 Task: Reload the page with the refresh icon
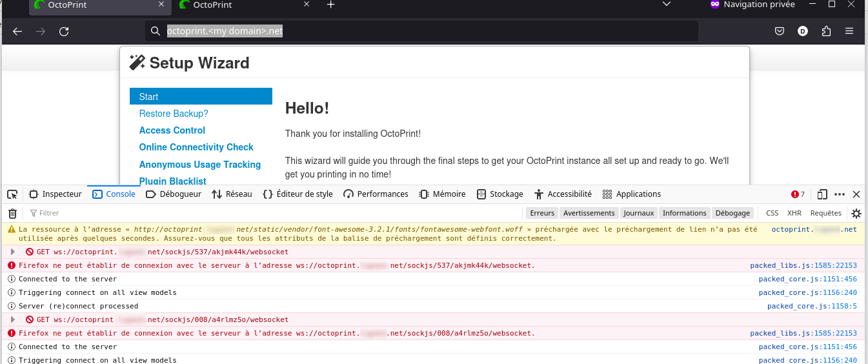tap(64, 31)
